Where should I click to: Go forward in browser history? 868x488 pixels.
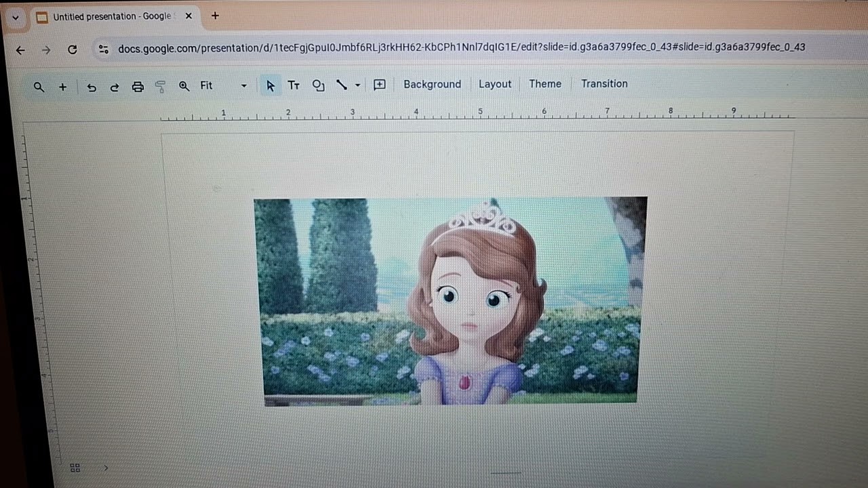click(46, 49)
